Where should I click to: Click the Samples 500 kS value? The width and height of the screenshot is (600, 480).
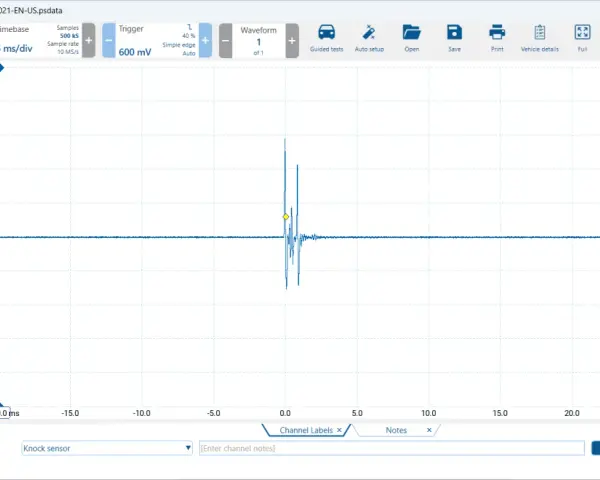click(69, 36)
